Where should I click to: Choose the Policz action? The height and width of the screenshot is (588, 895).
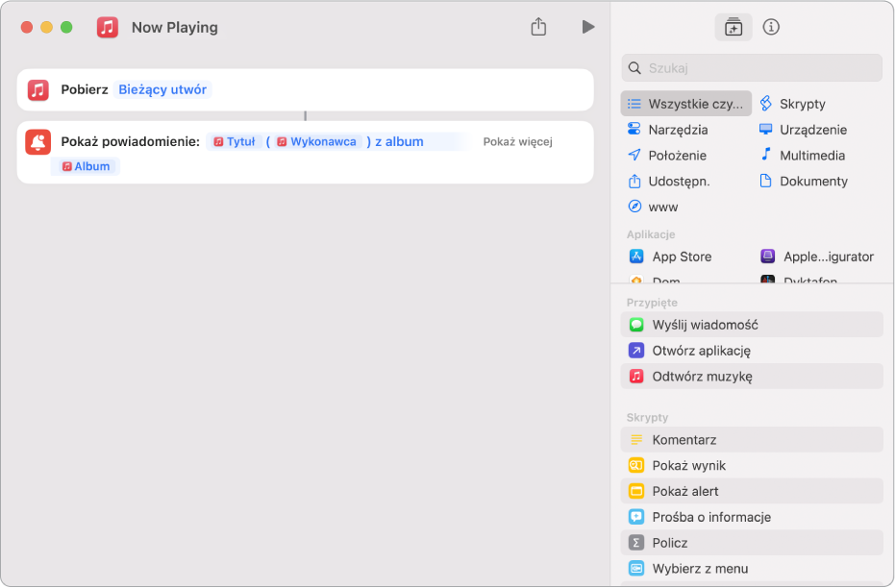[752, 543]
